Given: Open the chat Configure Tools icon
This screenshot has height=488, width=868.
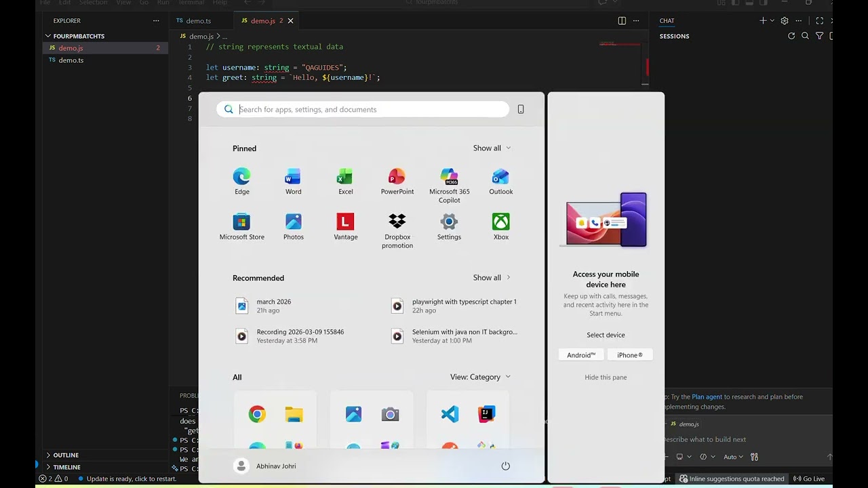Looking at the screenshot, I should pos(754,457).
